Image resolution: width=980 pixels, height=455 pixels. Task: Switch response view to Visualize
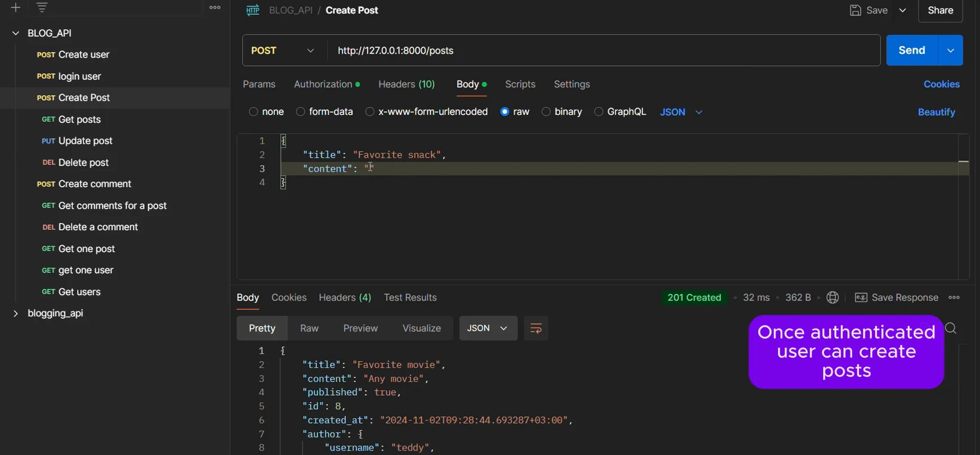(422, 328)
